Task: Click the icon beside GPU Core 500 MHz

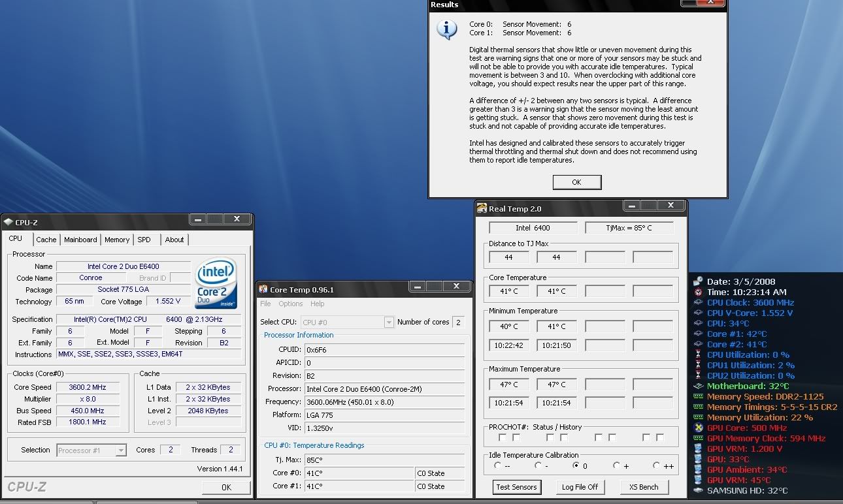Action: click(699, 428)
